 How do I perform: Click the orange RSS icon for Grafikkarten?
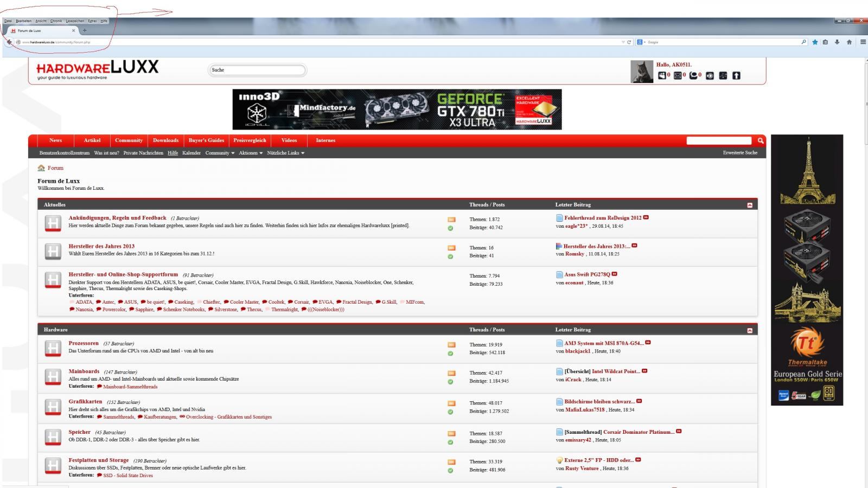click(451, 403)
